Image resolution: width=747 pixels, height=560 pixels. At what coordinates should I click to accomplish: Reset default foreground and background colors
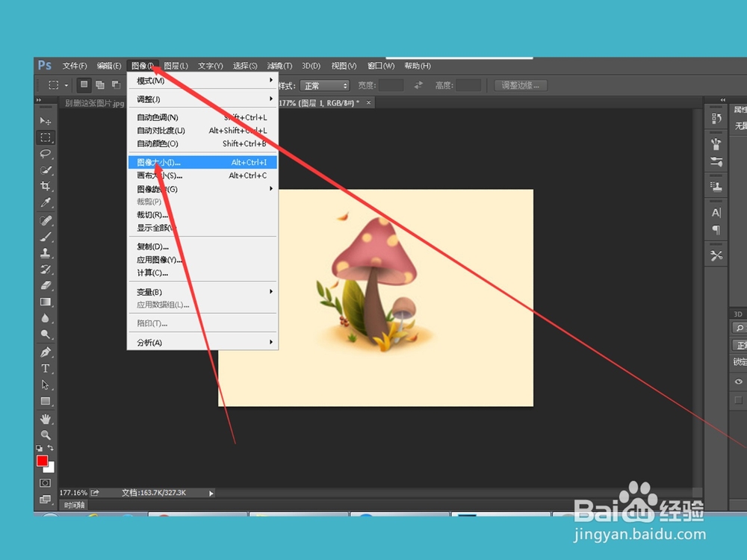39,448
